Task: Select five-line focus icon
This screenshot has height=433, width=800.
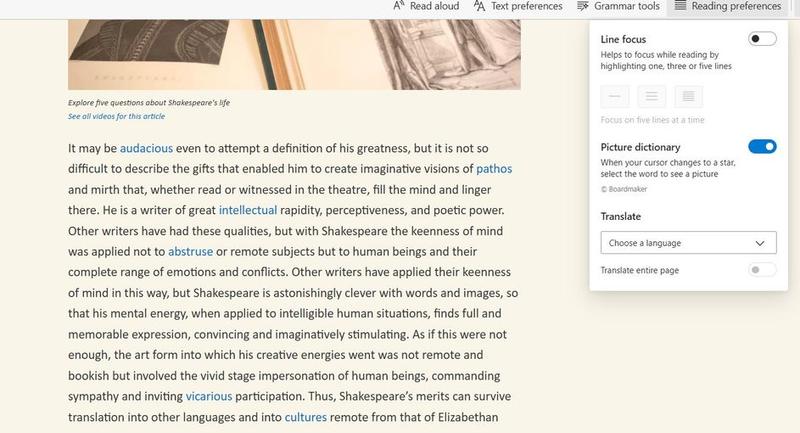Action: pos(688,96)
